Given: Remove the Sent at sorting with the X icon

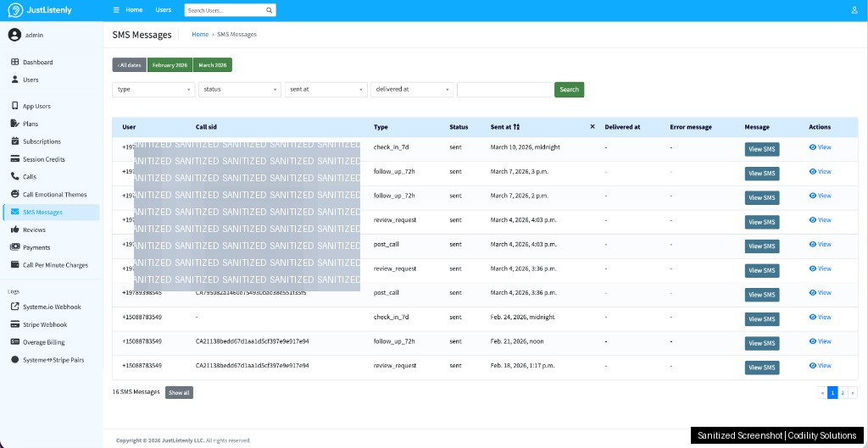Looking at the screenshot, I should coord(593,127).
